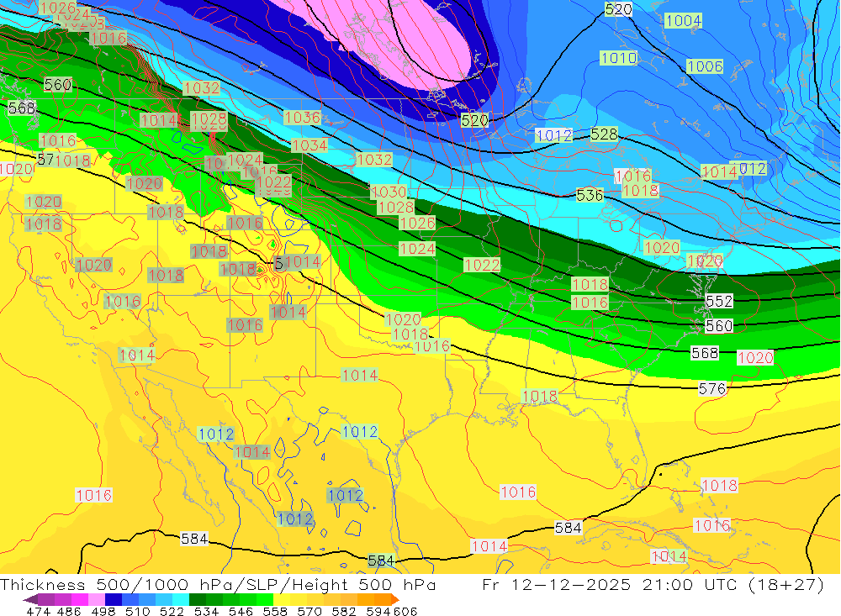This screenshot has width=841, height=616.
Task: Click the 570 legend value
Action: (x=309, y=611)
